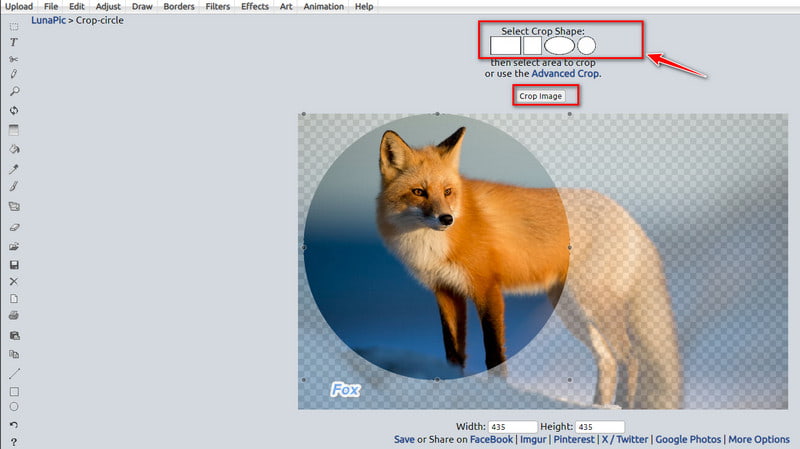This screenshot has width=800, height=449.
Task: Select the line drawing tool
Action: 14,373
